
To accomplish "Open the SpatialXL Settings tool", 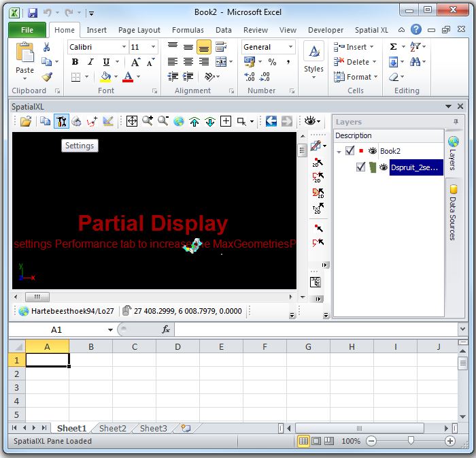I will (x=61, y=121).
